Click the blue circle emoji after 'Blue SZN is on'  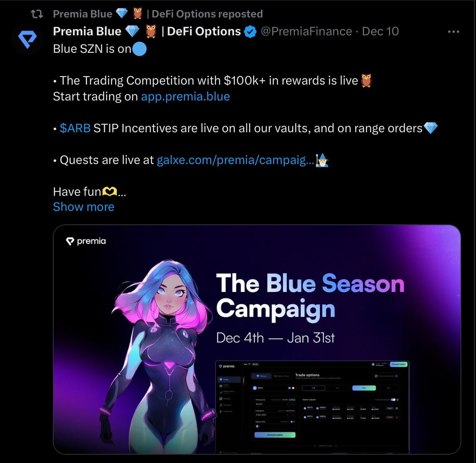[x=139, y=49]
